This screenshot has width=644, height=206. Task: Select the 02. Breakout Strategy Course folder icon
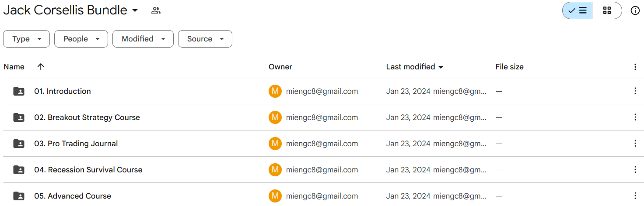pos(19,117)
